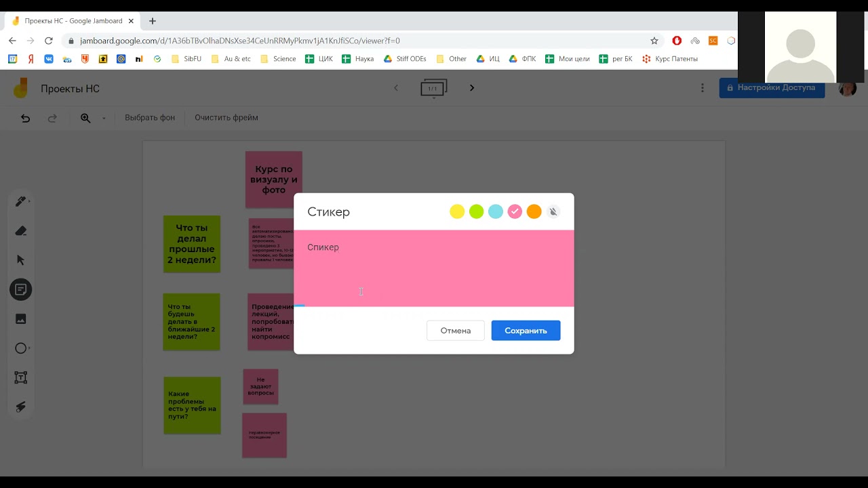Open the 'Au & etc' bookmarks folder
This screenshot has height=488, width=868.
pyautogui.click(x=231, y=59)
